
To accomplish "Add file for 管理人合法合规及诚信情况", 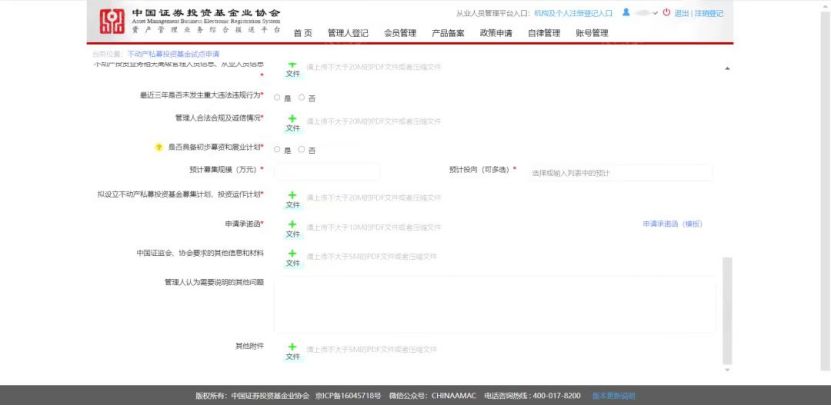I will point(293,123).
